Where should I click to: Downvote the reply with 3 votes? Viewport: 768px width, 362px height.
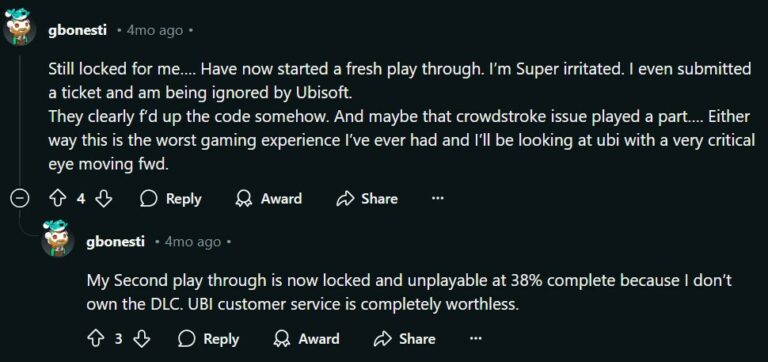point(141,339)
